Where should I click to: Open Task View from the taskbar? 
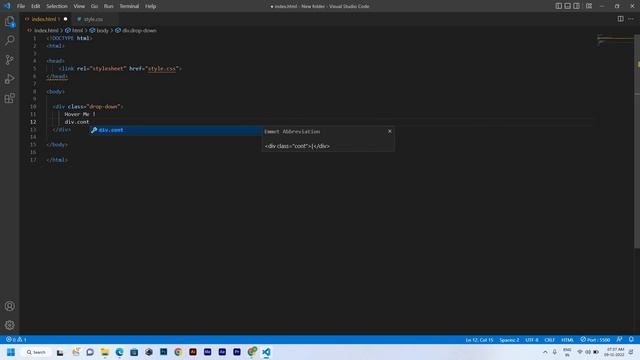[x=60, y=352]
